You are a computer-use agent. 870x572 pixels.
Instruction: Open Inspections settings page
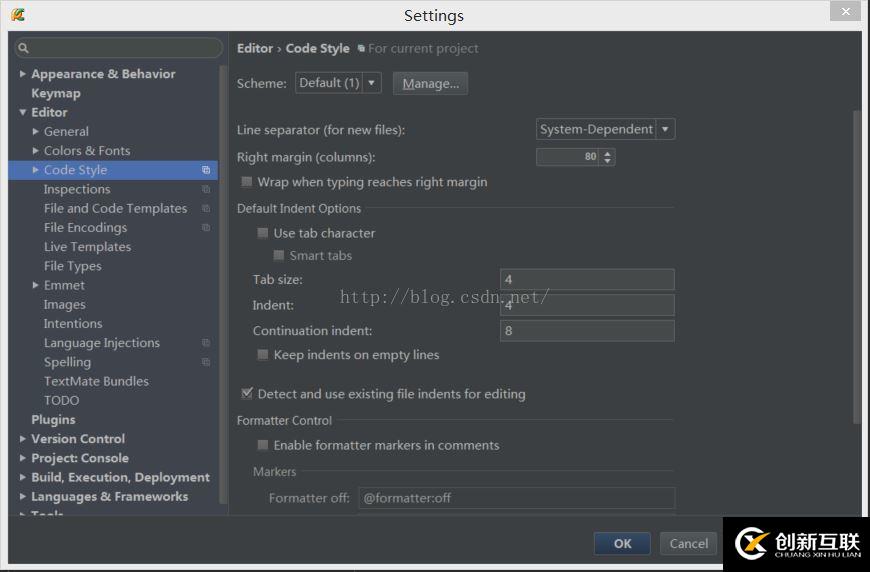point(77,189)
